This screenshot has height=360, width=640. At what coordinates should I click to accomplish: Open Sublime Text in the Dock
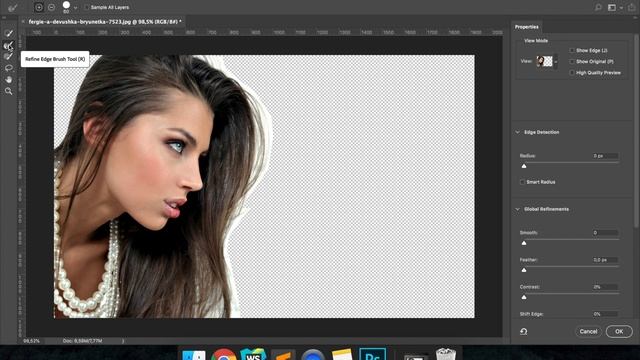point(283,354)
